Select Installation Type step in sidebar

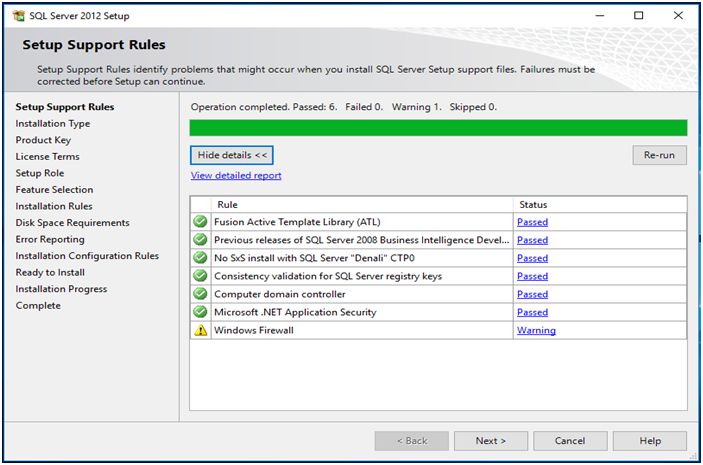(x=53, y=124)
